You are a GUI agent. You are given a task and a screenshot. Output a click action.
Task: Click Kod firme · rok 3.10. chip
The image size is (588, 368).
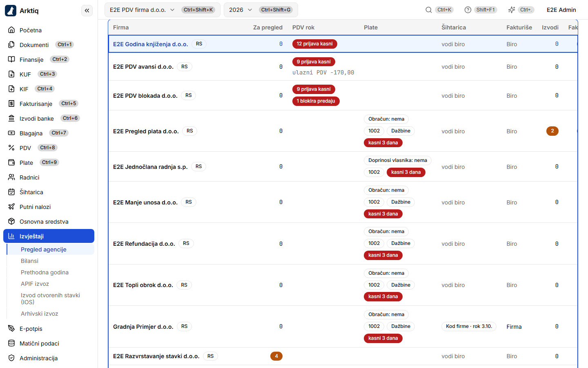click(469, 326)
